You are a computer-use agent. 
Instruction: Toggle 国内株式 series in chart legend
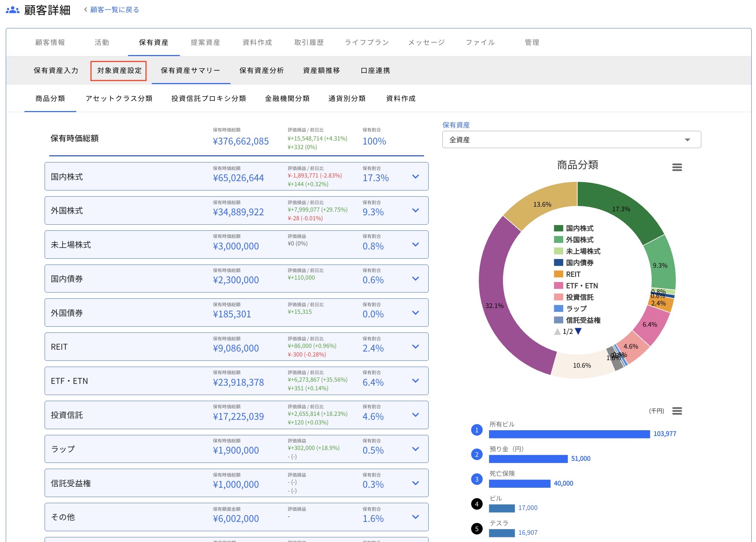click(579, 228)
